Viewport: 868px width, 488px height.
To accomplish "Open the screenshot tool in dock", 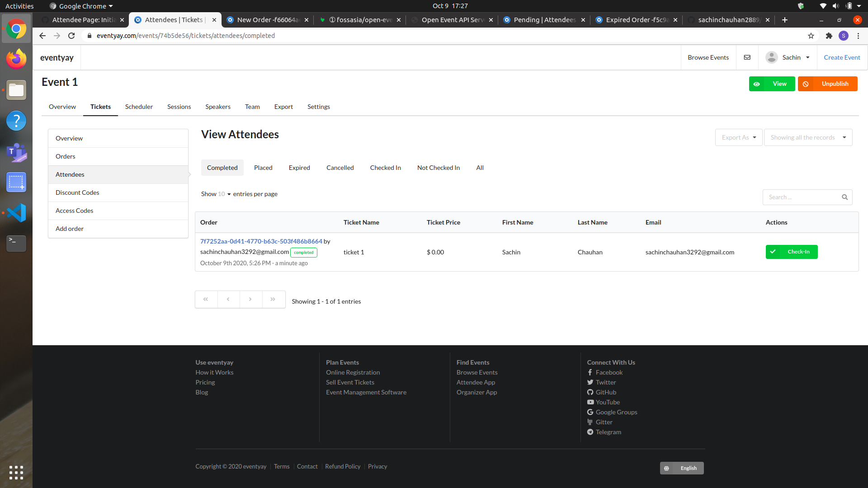I will point(16,182).
